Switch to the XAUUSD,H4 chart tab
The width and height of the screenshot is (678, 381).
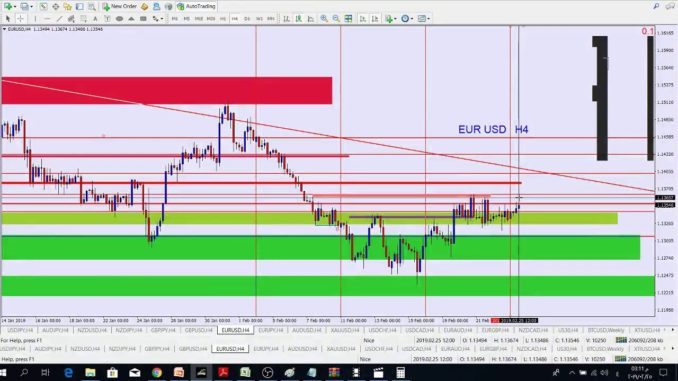tap(345, 330)
